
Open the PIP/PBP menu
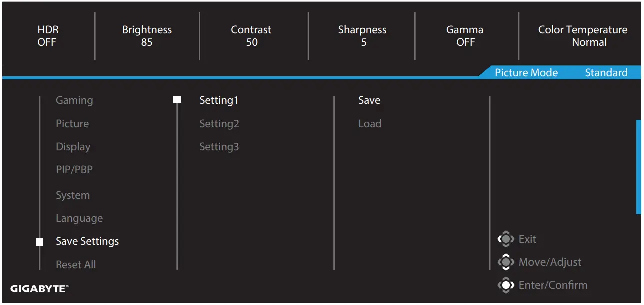74,169
